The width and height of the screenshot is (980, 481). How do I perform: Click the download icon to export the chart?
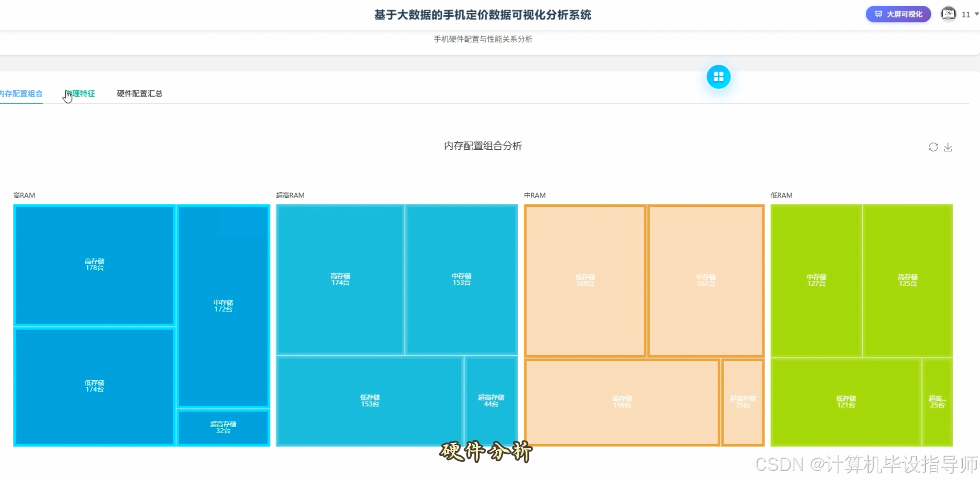point(948,147)
